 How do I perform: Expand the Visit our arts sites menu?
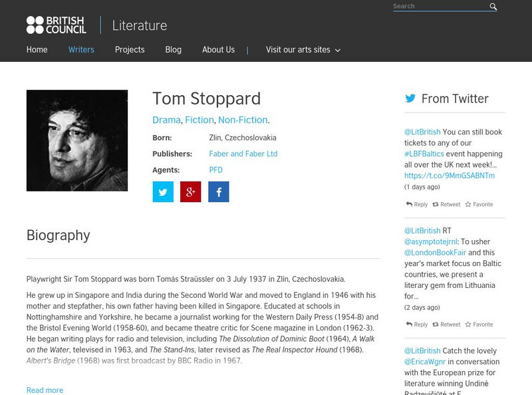coord(299,49)
